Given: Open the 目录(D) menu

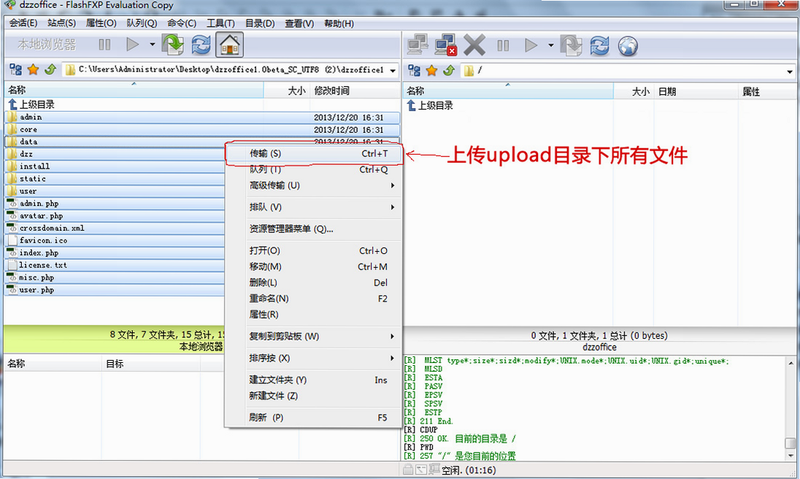Looking at the screenshot, I should coord(260,23).
